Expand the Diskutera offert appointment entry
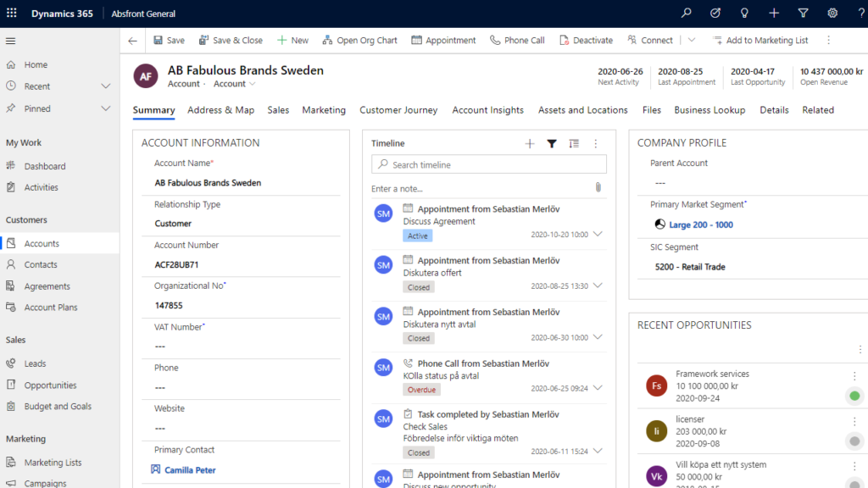The width and height of the screenshot is (868, 488). (598, 286)
